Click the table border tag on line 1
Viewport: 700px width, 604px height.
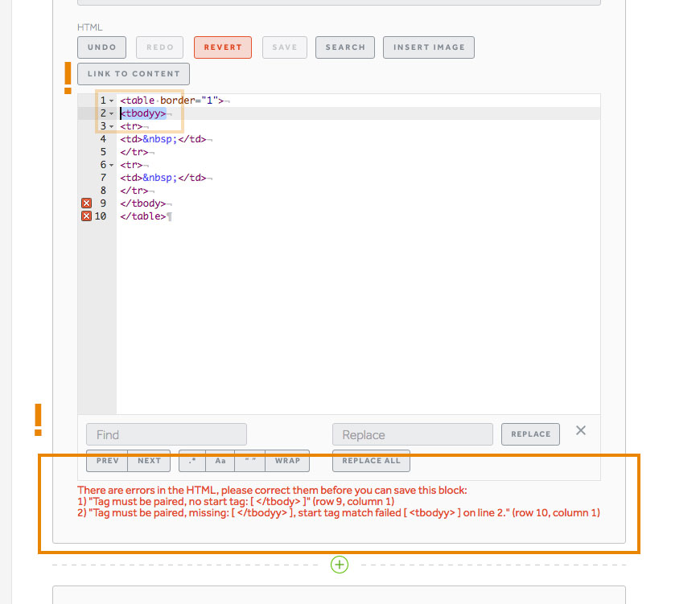[172, 101]
